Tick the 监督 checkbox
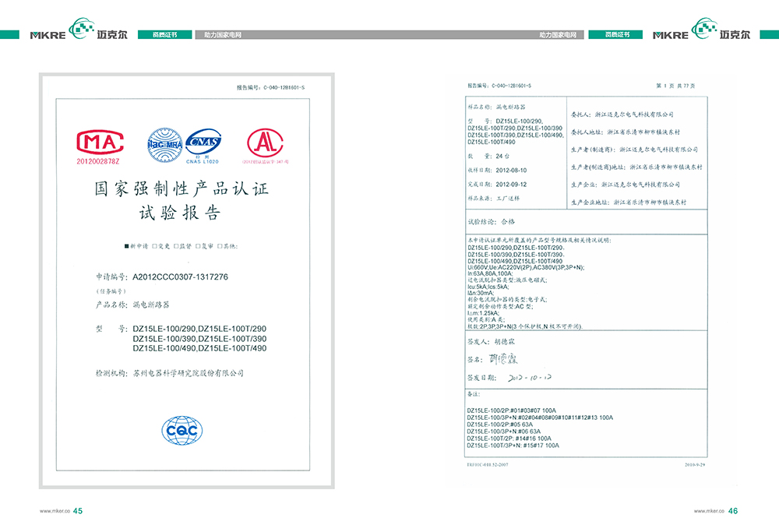 (x=176, y=246)
